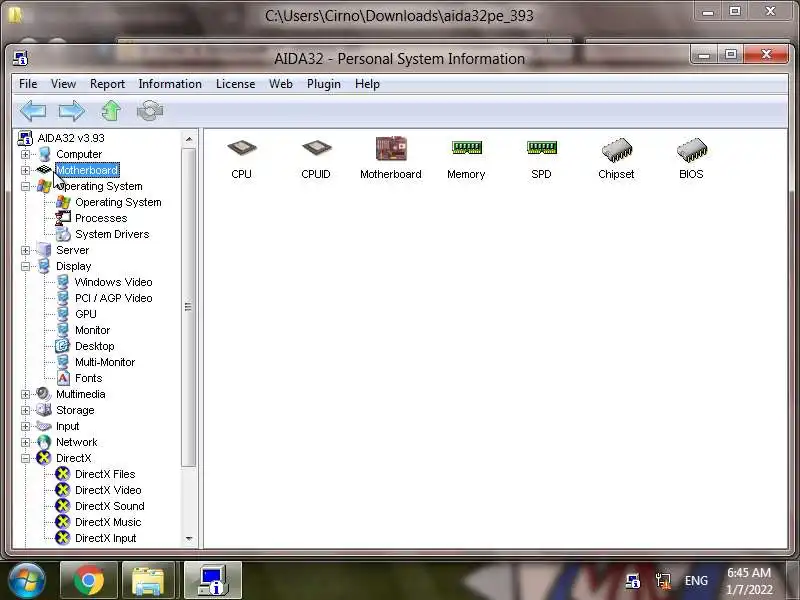
Task: Select PCI / AGP Video in the tree
Action: coord(113,298)
